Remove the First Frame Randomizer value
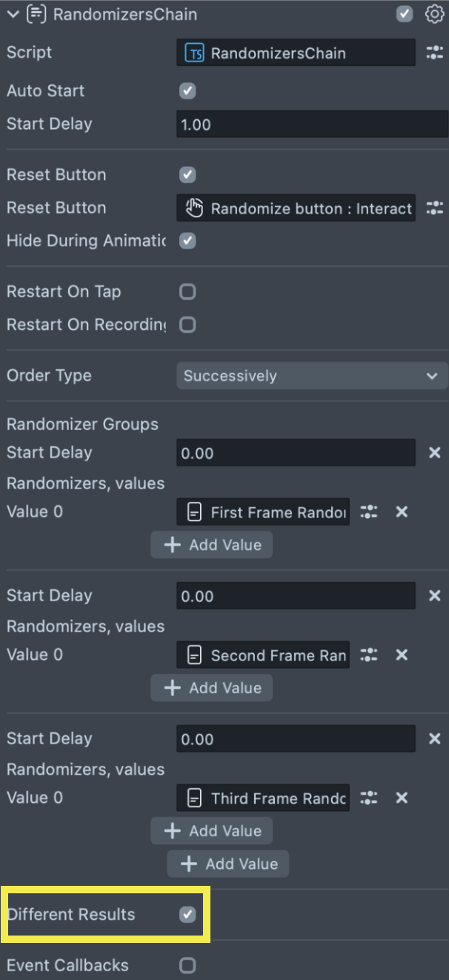This screenshot has height=980, width=449. (402, 511)
